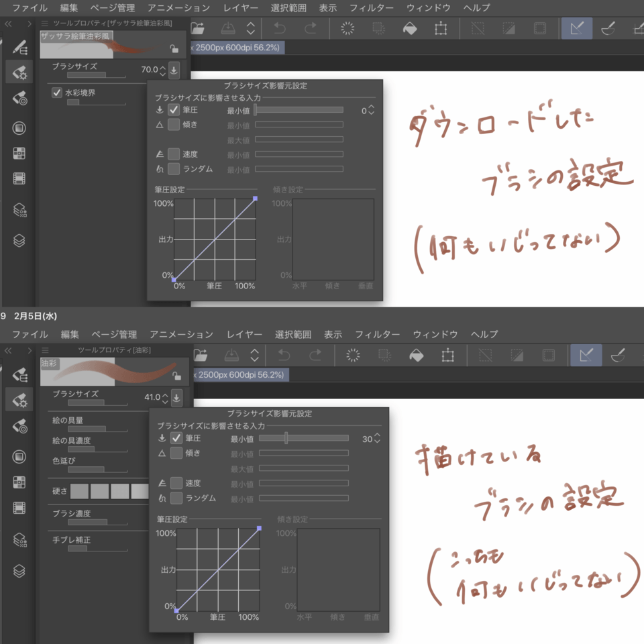This screenshot has height=644, width=644.
Task: Click lock icon on 油彩 brush preview
Action: coord(176,376)
